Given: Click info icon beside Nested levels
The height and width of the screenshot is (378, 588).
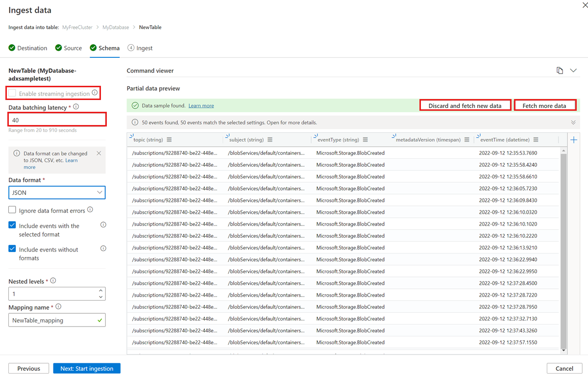Looking at the screenshot, I should click(x=53, y=281).
